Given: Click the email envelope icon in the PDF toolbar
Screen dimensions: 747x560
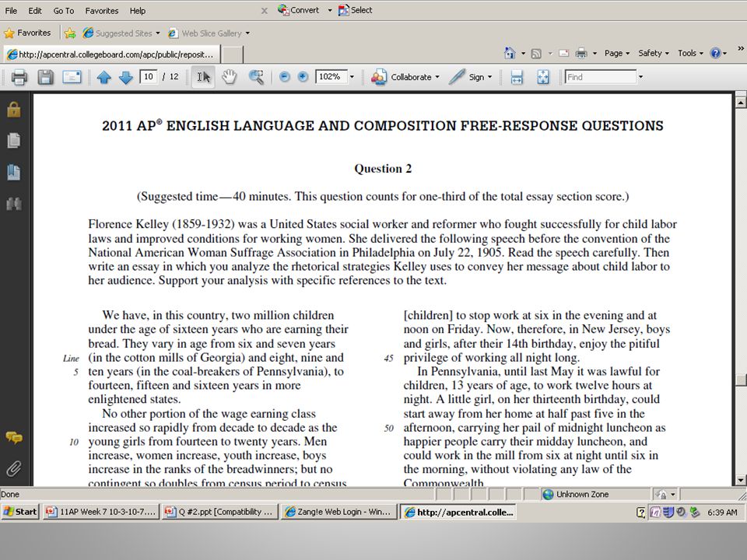Looking at the screenshot, I should (x=72, y=77).
